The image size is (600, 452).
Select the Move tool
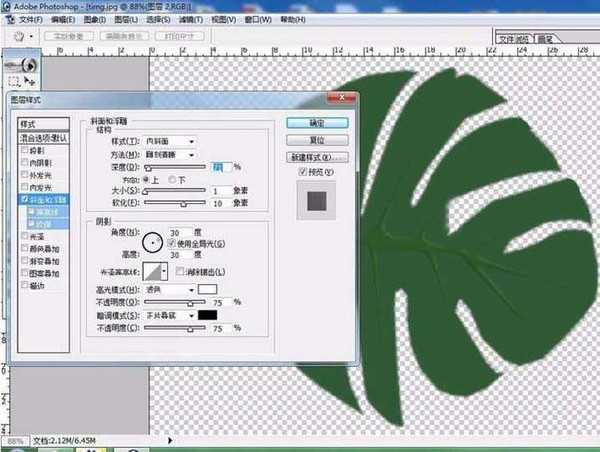29,79
